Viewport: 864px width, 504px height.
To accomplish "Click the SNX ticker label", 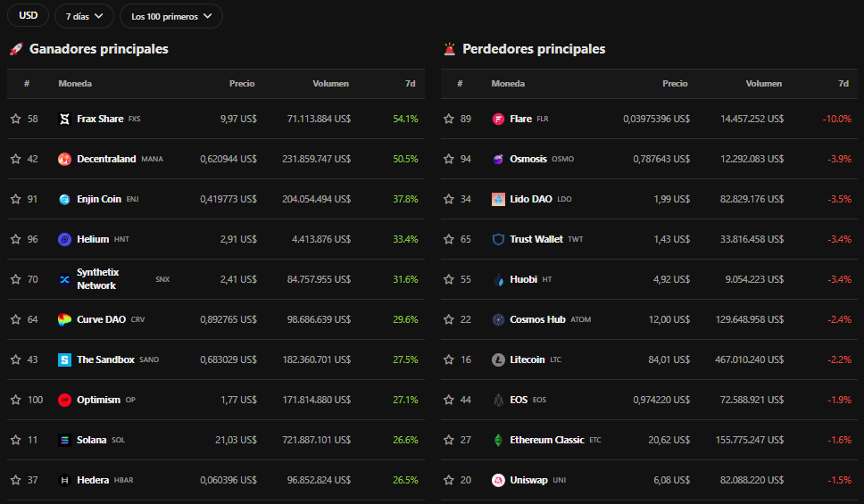I will coord(162,279).
